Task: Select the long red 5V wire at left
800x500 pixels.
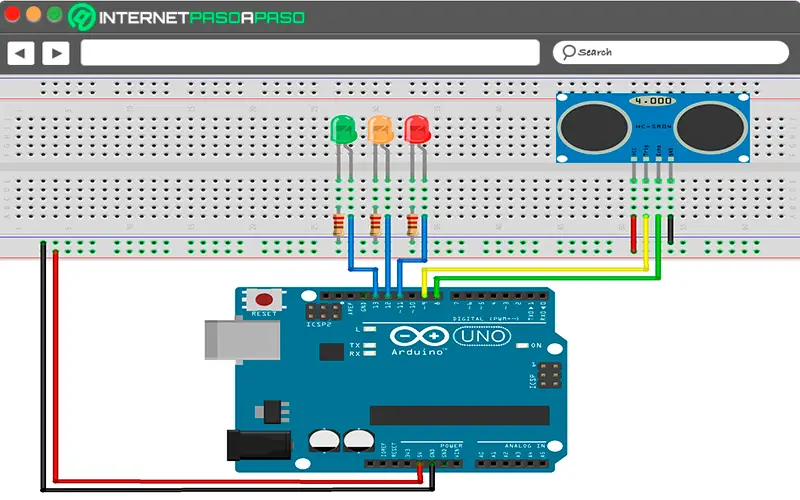Action: click(x=55, y=365)
